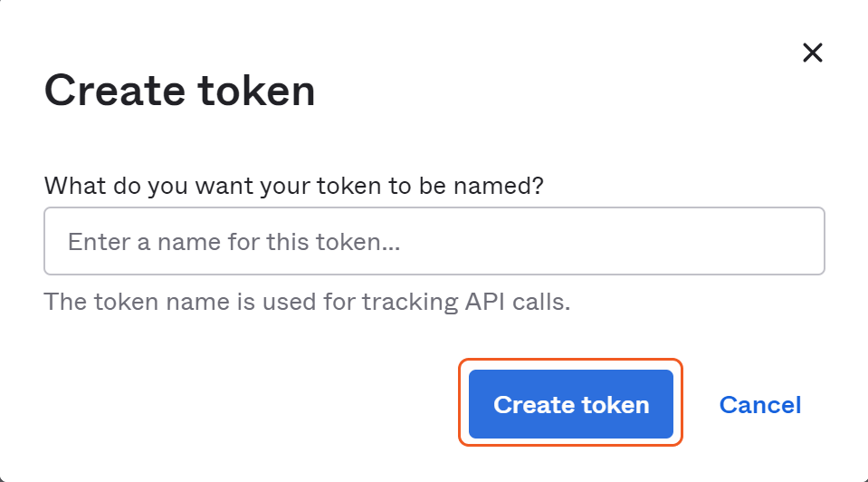Cancel the token creation
The width and height of the screenshot is (868, 482).
tap(759, 404)
